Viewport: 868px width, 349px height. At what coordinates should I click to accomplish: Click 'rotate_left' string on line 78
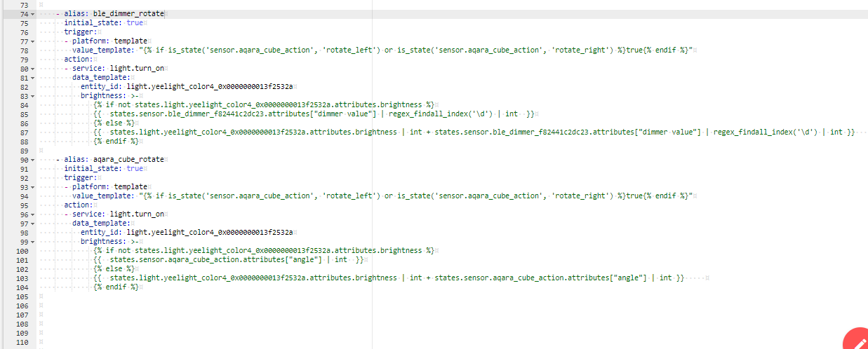click(x=352, y=50)
